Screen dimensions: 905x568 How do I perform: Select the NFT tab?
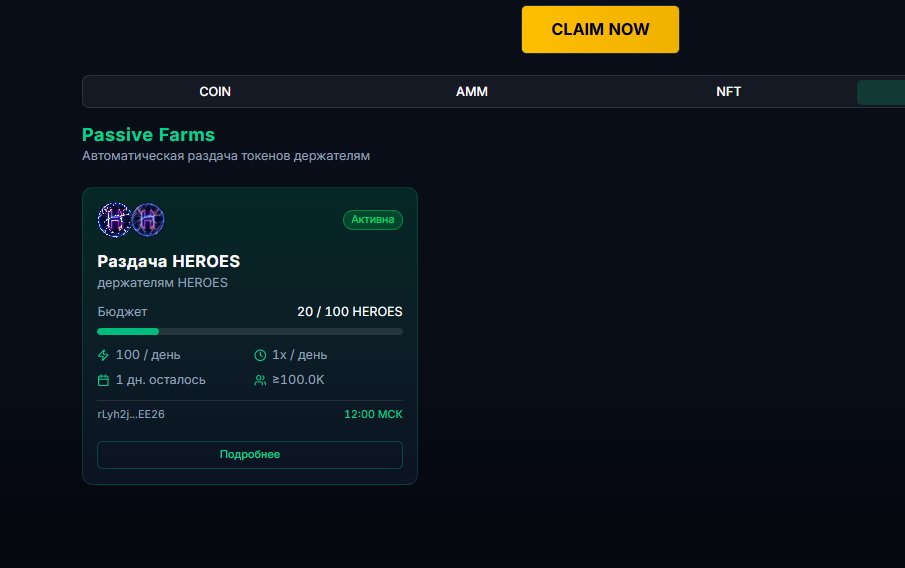(x=728, y=92)
